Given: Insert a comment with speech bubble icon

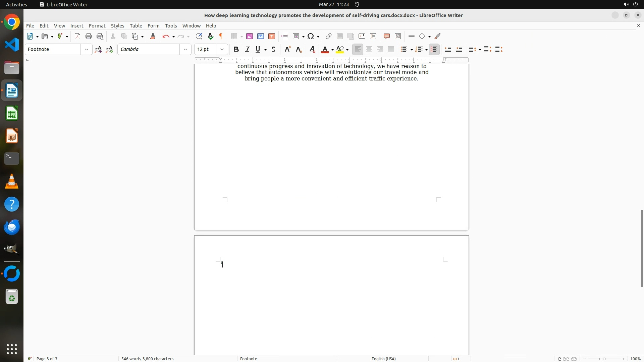Looking at the screenshot, I should tap(387, 37).
